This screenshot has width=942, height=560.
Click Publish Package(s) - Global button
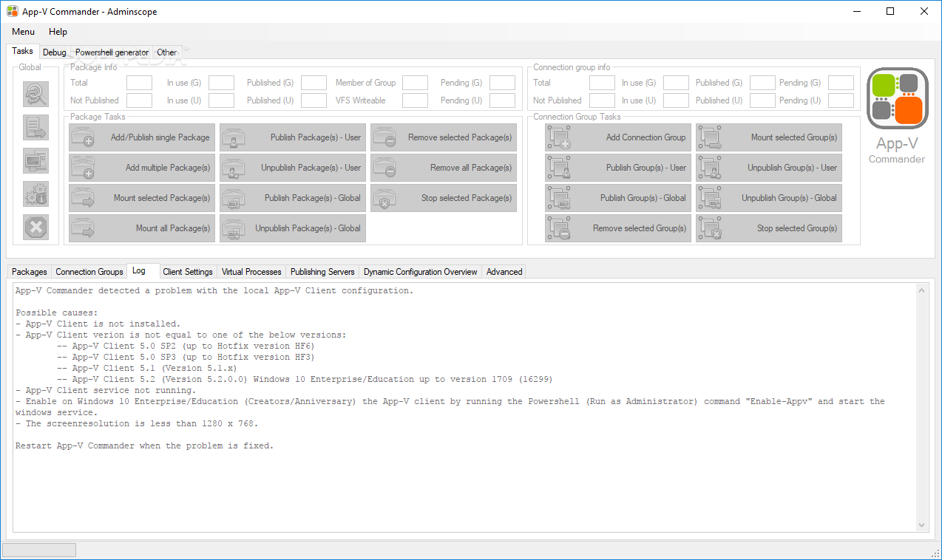pyautogui.click(x=293, y=198)
